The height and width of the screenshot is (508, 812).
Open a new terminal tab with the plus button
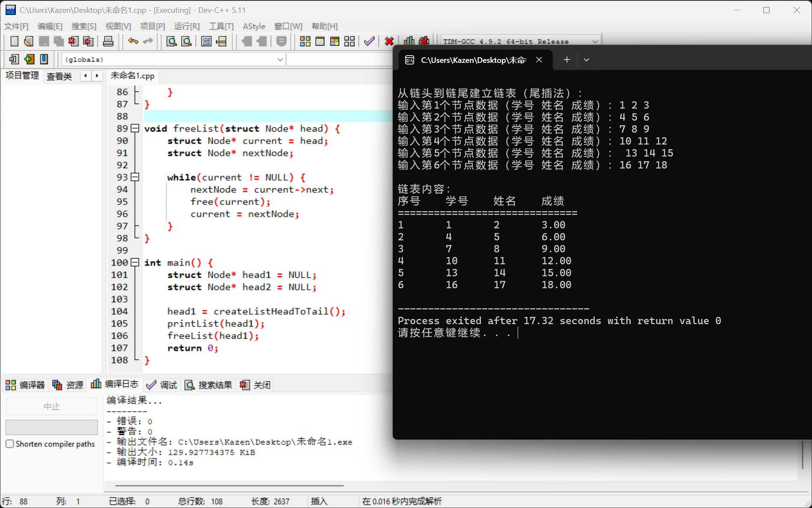point(566,59)
